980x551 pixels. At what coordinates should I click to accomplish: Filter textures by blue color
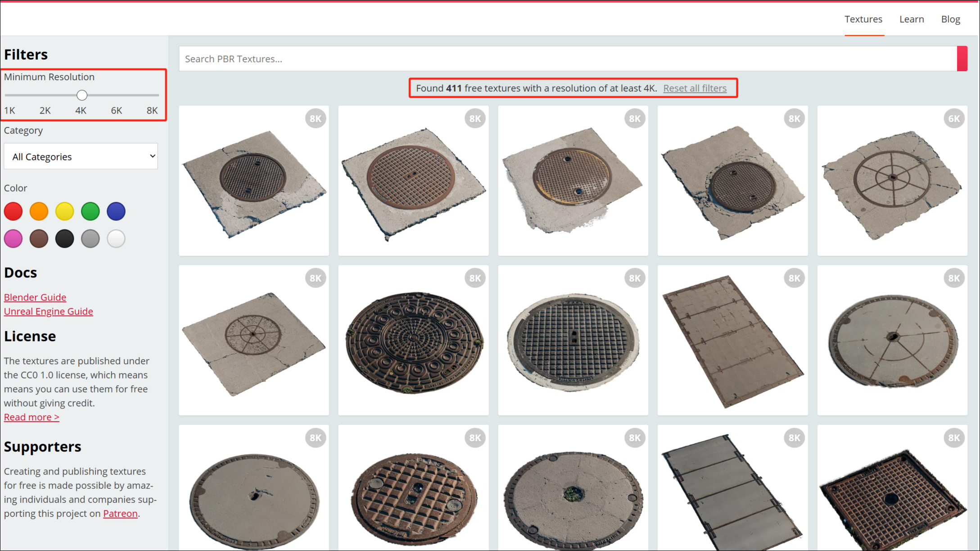tap(116, 211)
